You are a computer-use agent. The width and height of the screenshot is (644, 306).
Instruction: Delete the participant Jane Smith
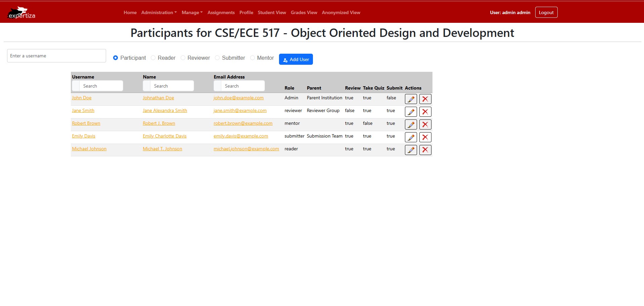point(425,111)
